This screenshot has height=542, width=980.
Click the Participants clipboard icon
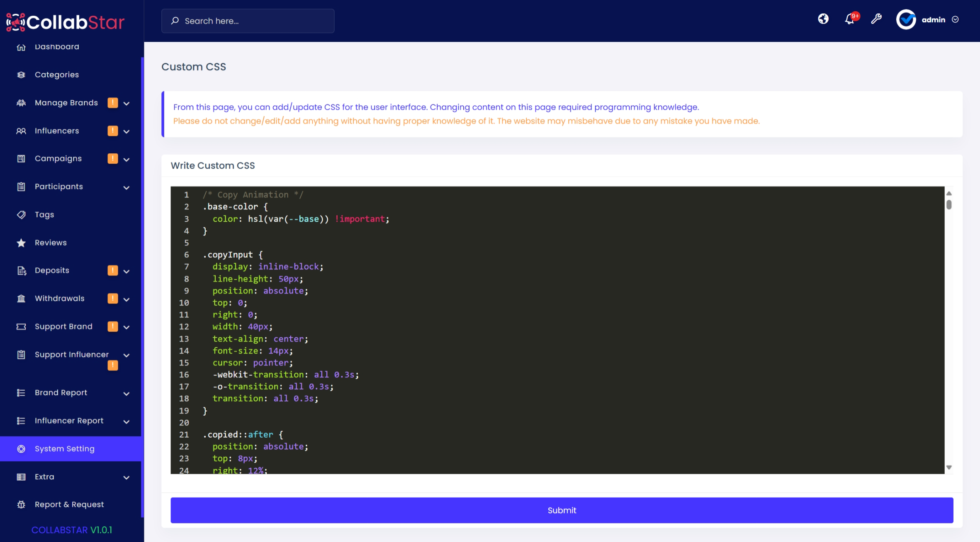[x=21, y=187]
